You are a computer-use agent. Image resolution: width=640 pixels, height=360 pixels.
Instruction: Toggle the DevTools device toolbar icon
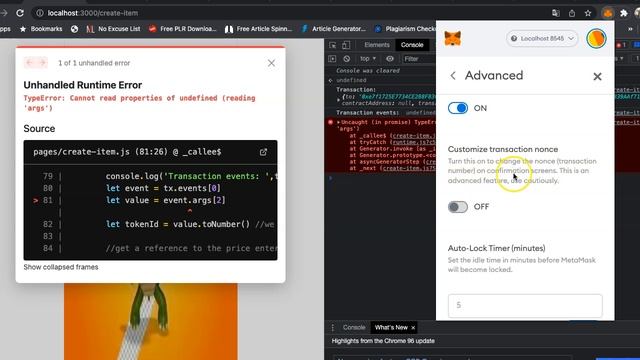pyautogui.click(x=346, y=45)
